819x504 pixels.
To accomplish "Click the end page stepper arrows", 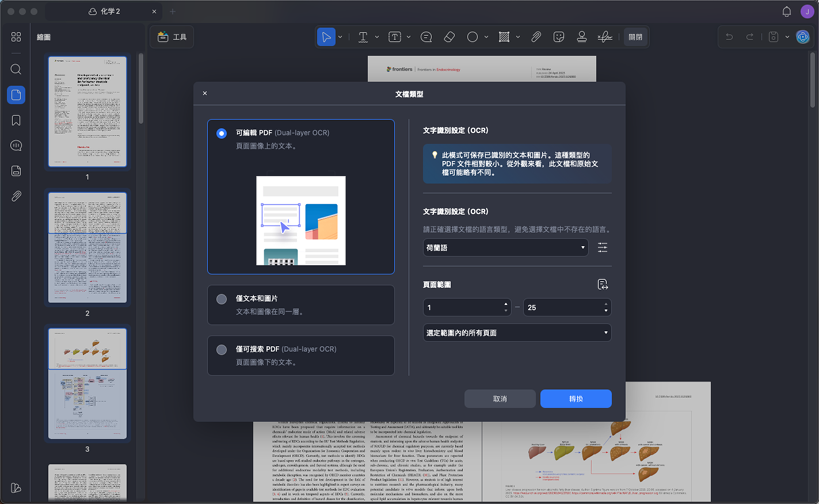I will pos(606,307).
